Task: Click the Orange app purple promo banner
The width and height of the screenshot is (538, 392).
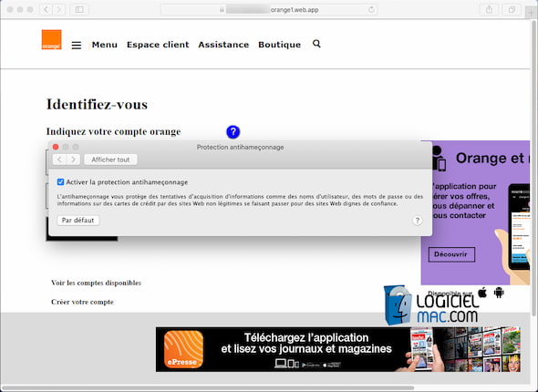Action: pos(476,212)
